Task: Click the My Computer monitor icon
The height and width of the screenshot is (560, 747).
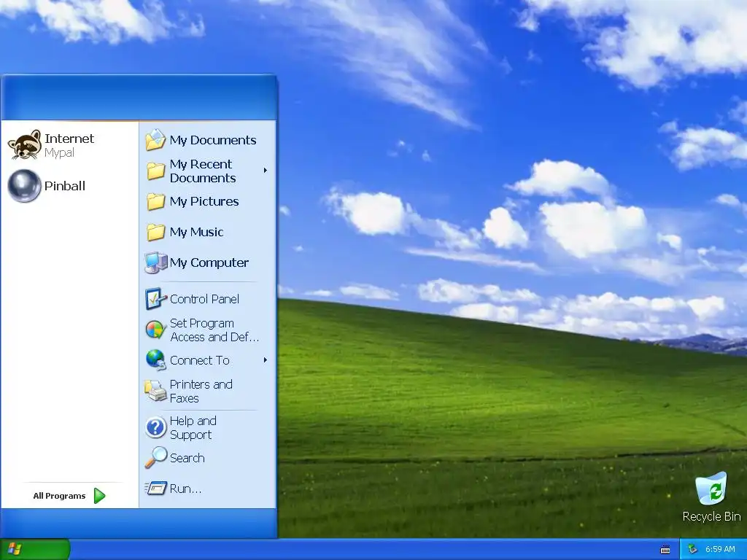Action: tap(156, 262)
